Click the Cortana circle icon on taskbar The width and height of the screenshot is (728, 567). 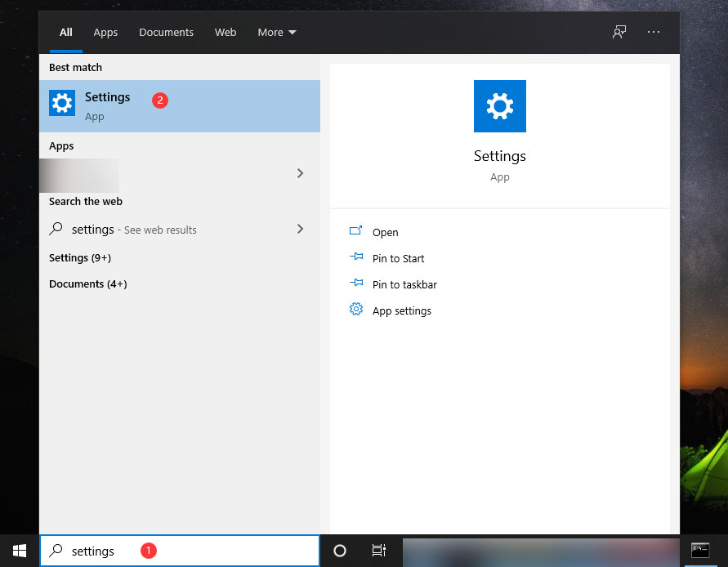[x=340, y=551]
